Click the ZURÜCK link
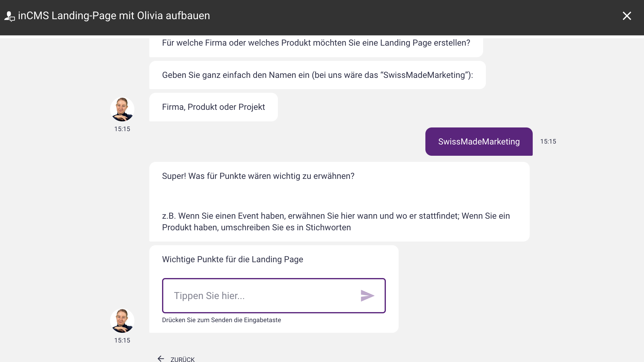The image size is (644, 362). click(x=182, y=359)
